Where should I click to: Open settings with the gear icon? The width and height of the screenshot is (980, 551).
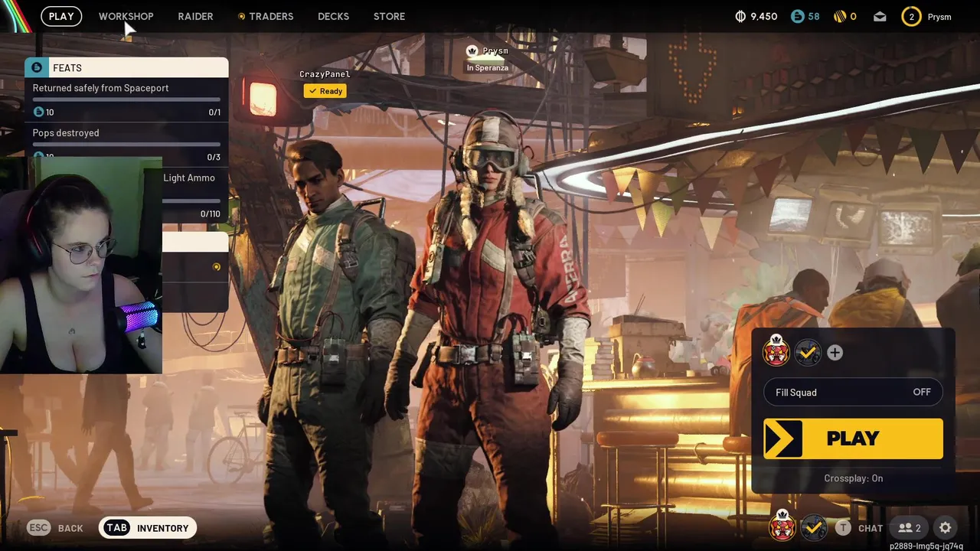coord(946,527)
